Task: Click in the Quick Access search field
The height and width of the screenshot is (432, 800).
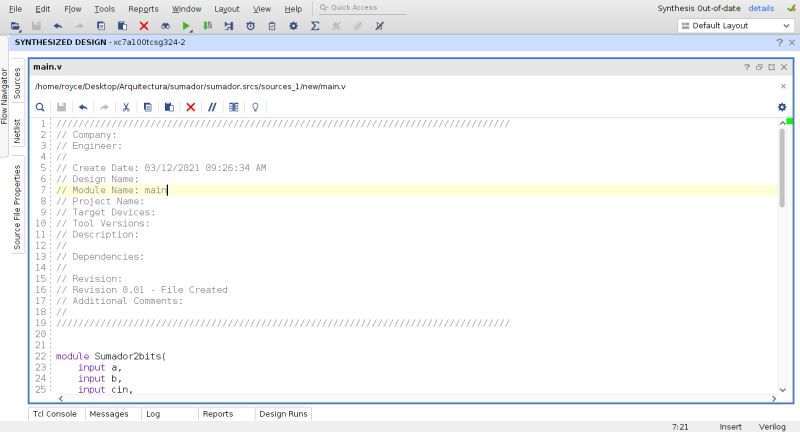Action: [362, 8]
